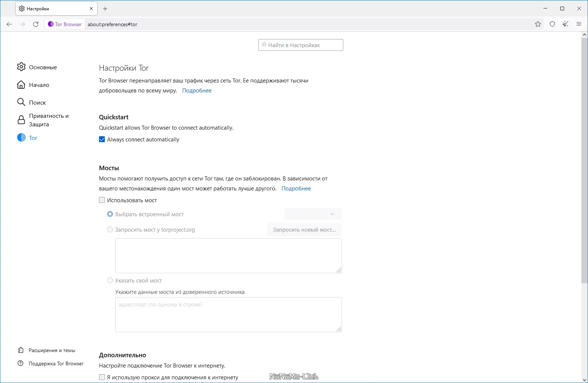This screenshot has height=383, width=588.
Task: Click the Настройки Tor heading
Action: pyautogui.click(x=124, y=68)
